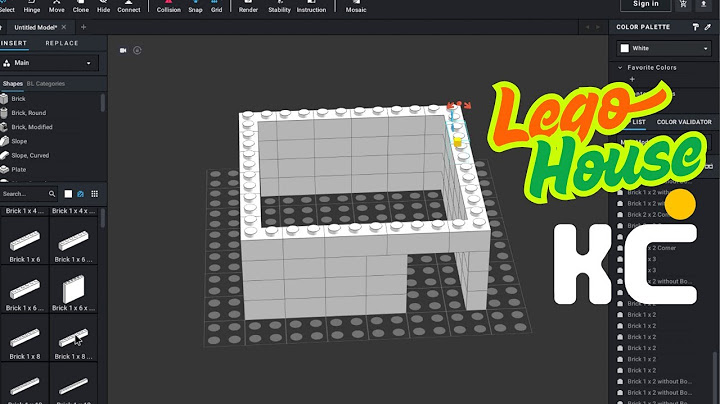Select the eyedropper color picker icon
Image resolution: width=720 pixels, height=404 pixels.
[708, 27]
